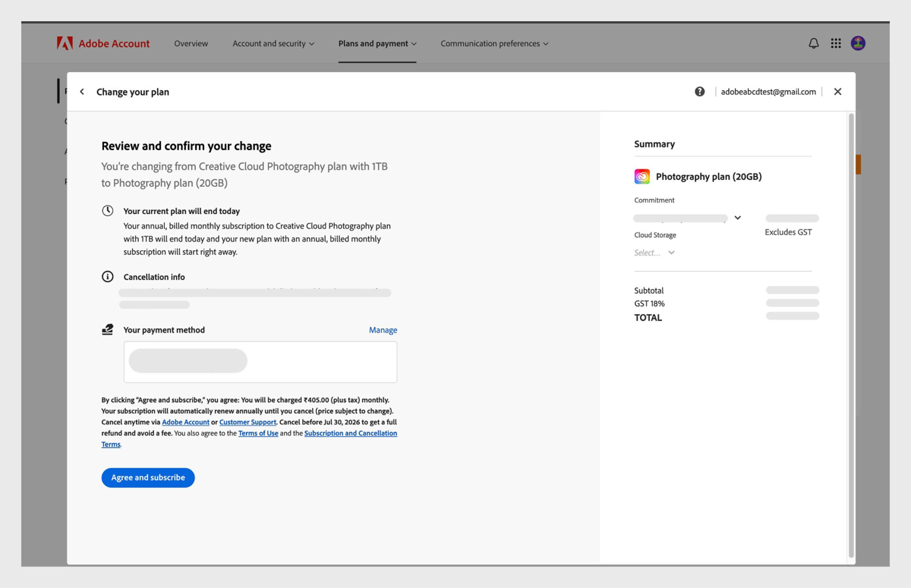Open the profile avatar menu
Screen dimensions: 911x588
point(858,43)
